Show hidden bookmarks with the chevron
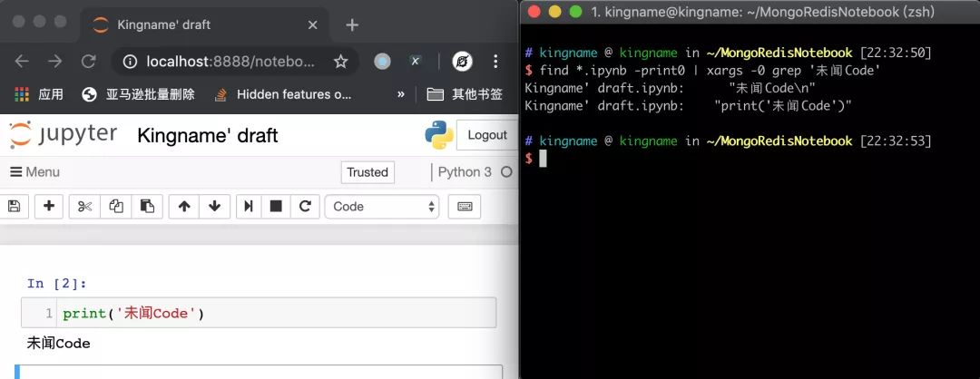 tap(401, 94)
